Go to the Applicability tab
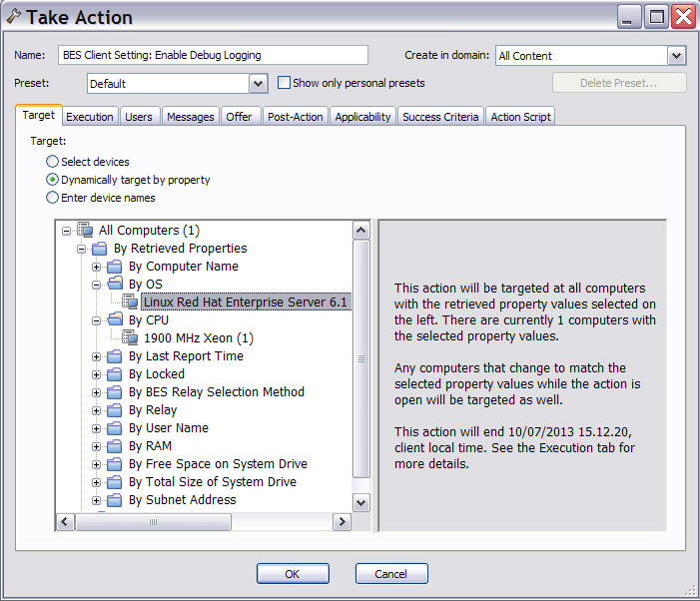This screenshot has width=700, height=601. pyautogui.click(x=362, y=117)
